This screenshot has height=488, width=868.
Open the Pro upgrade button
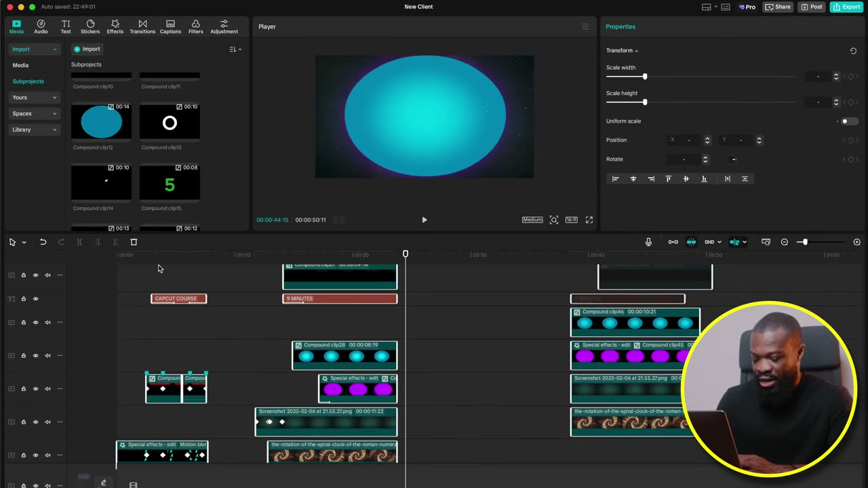pos(747,7)
